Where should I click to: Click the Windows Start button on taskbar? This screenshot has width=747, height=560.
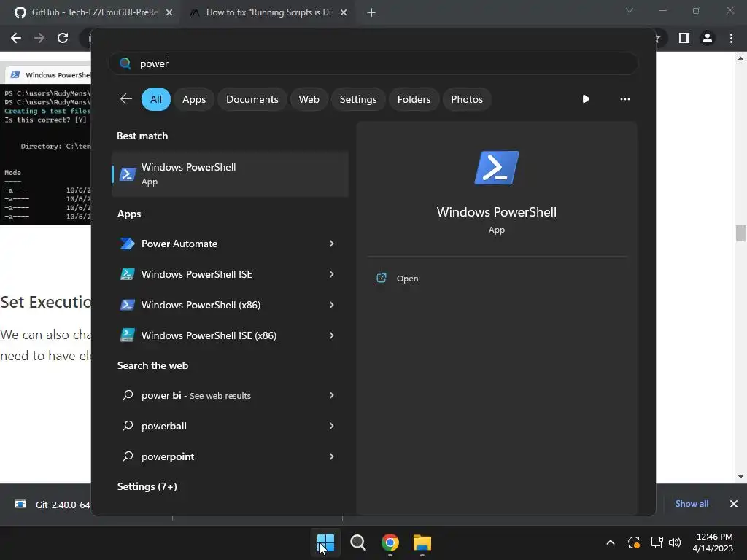coord(325,542)
